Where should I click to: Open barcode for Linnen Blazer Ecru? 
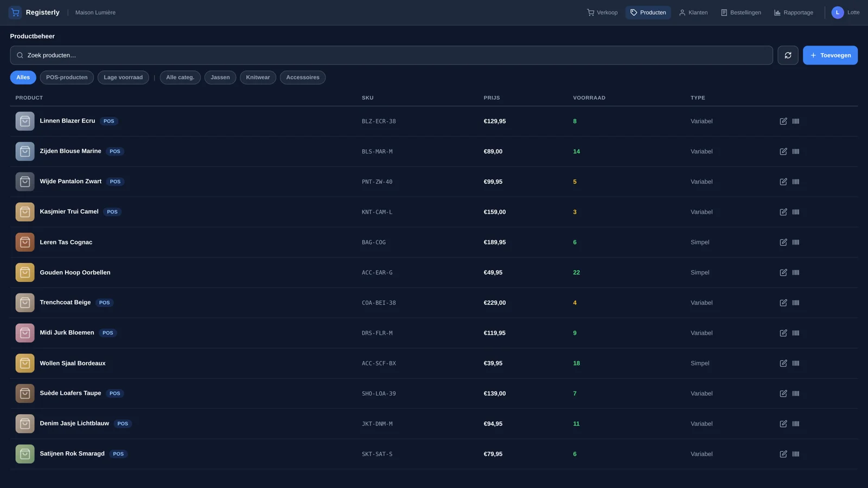(796, 121)
